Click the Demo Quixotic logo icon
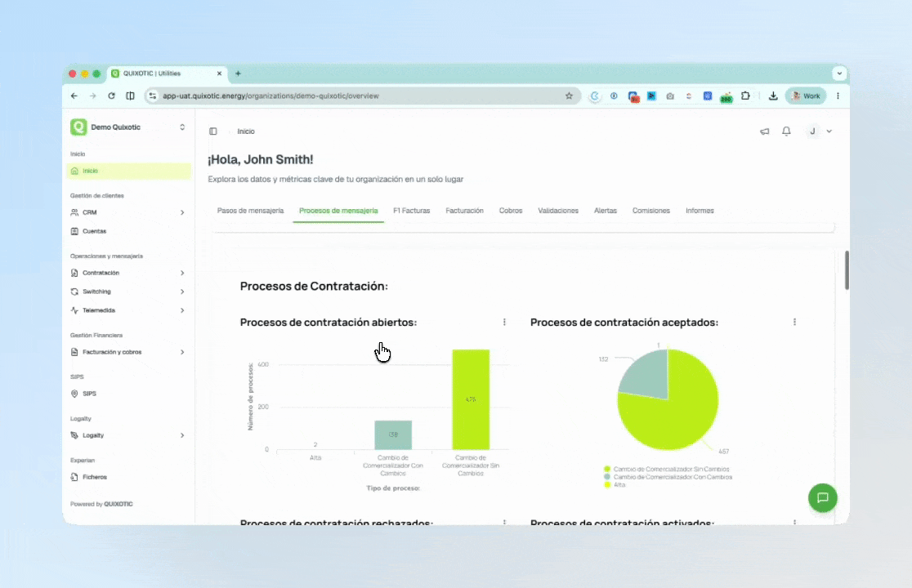This screenshot has width=912, height=588. click(x=78, y=127)
